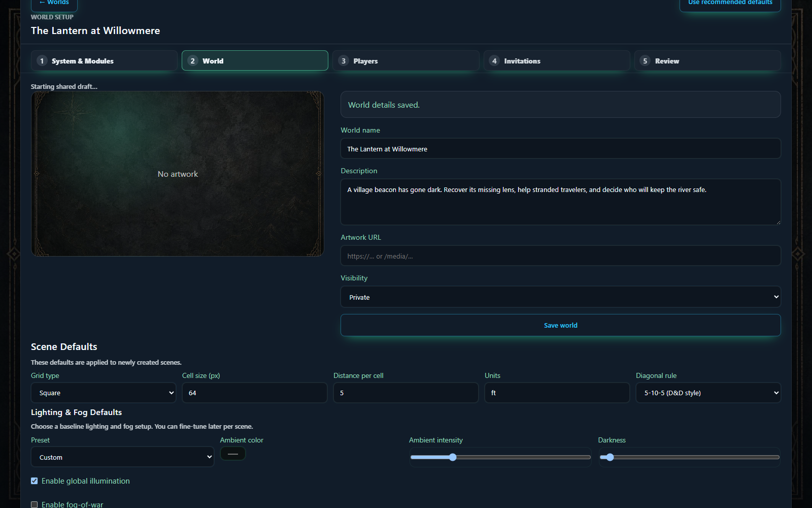Expand the Visibility dropdown
The height and width of the screenshot is (508, 812).
(x=561, y=297)
